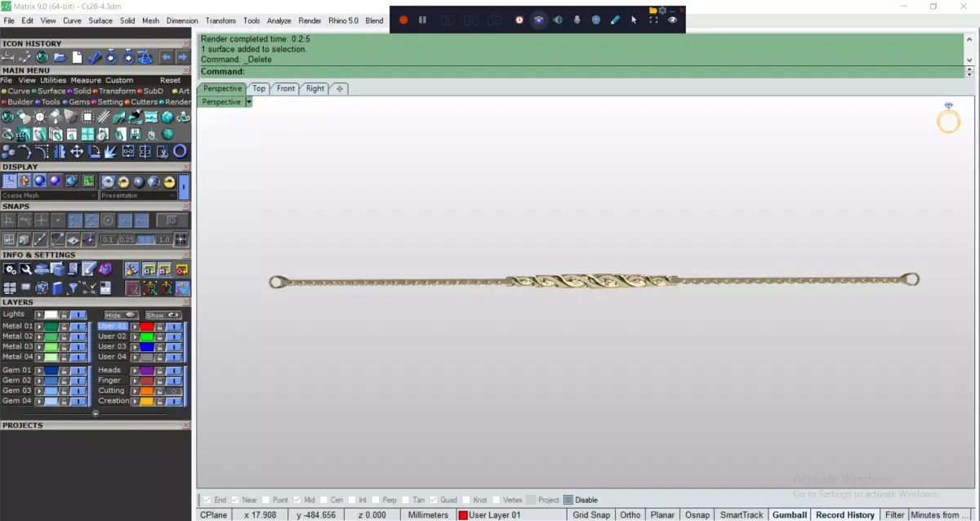
Task: Select the gold sphere render material icon
Action: click(169, 181)
